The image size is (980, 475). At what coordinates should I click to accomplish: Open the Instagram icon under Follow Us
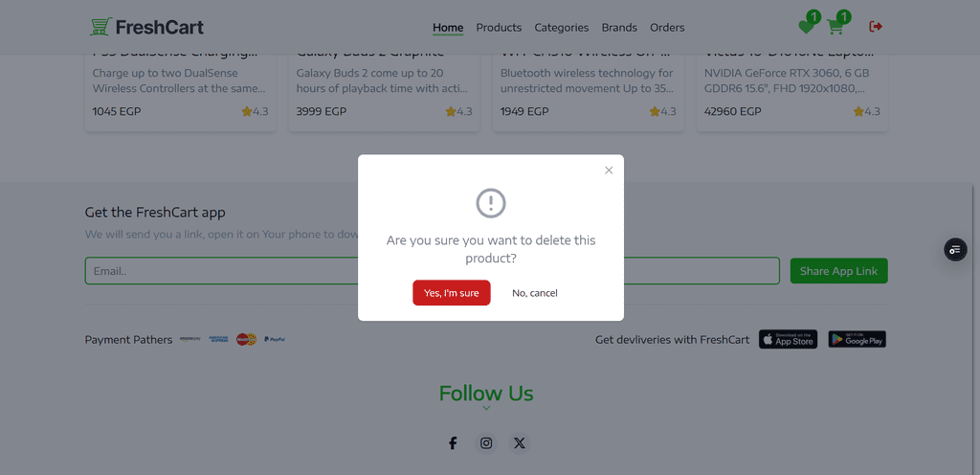pos(486,443)
